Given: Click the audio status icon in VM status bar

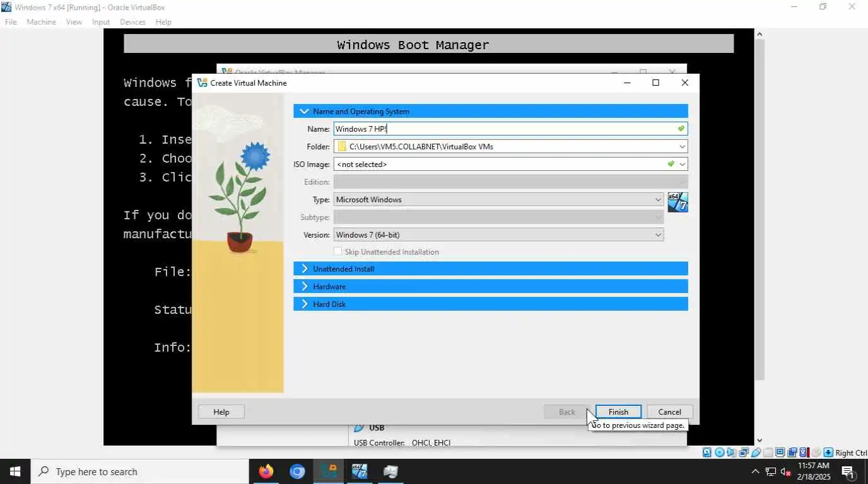Looking at the screenshot, I should coord(731,452).
